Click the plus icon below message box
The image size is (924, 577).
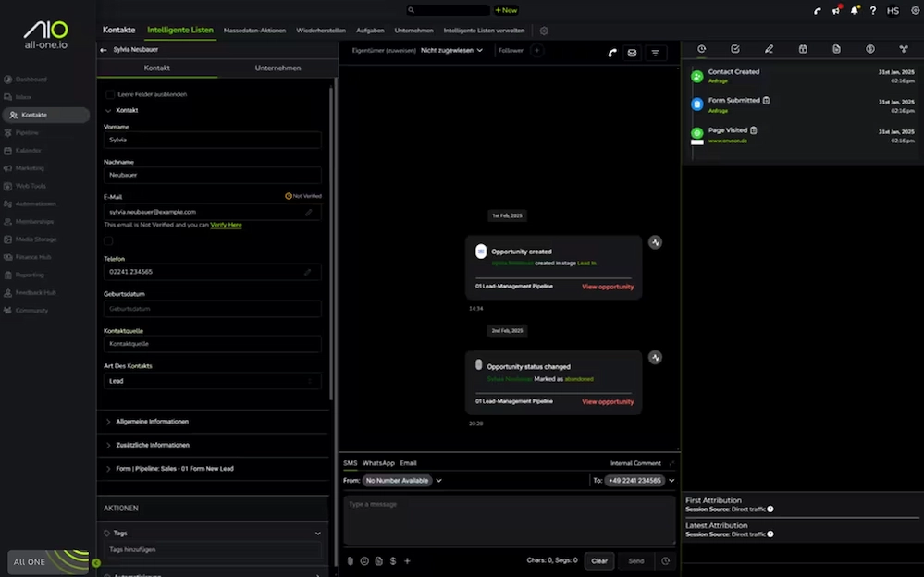pyautogui.click(x=407, y=561)
